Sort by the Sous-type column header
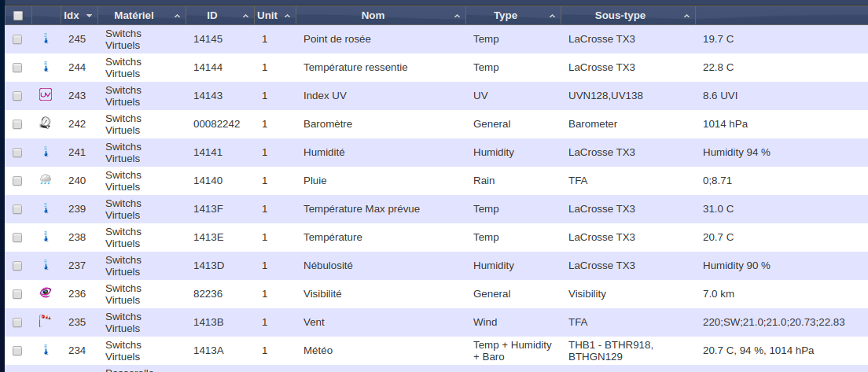 [620, 16]
